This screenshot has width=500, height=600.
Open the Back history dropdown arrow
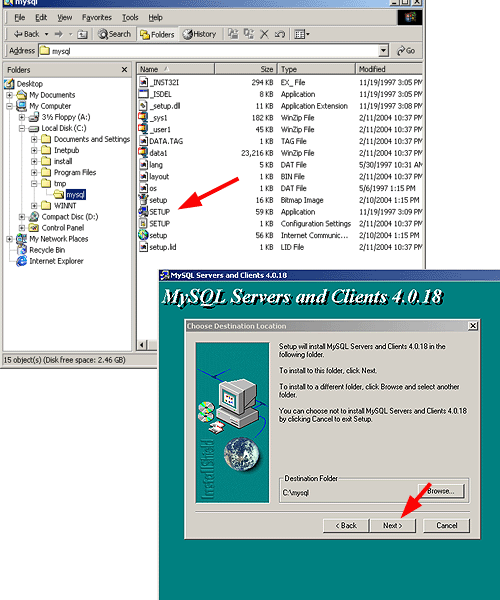(x=46, y=34)
